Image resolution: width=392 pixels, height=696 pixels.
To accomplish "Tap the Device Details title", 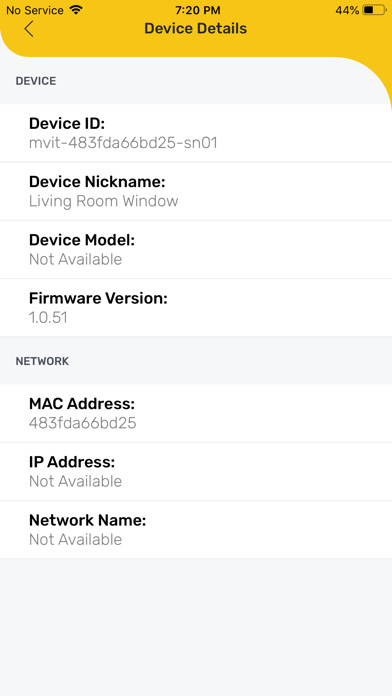I will pos(195,28).
